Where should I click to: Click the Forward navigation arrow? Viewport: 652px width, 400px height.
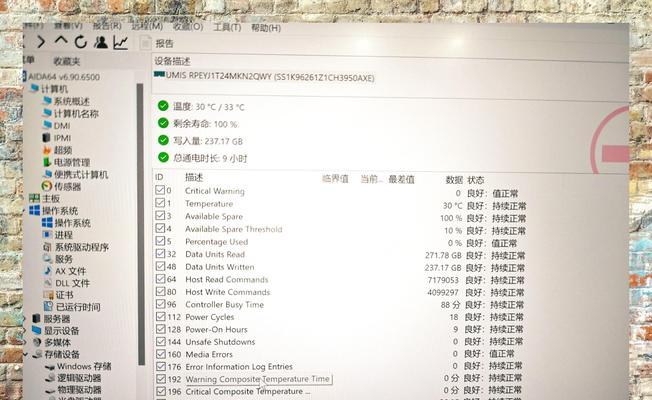point(41,42)
